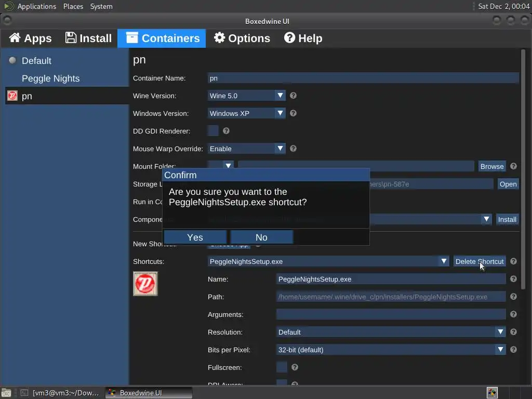Image resolution: width=532 pixels, height=399 pixels.
Task: Click the system tray Boxedwine icon
Action: point(492,393)
